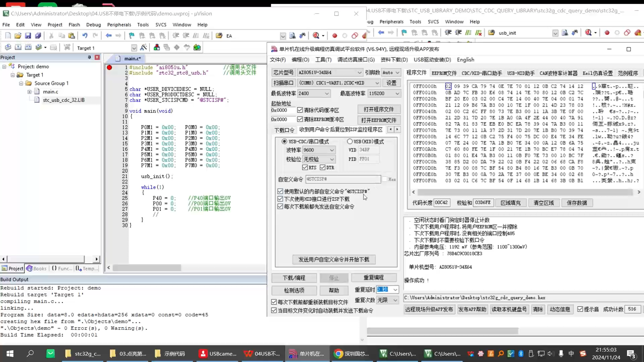Screen dimensions: 644x362
Task: Open the 最高波特率 115200 dropdown
Action: click(397, 93)
